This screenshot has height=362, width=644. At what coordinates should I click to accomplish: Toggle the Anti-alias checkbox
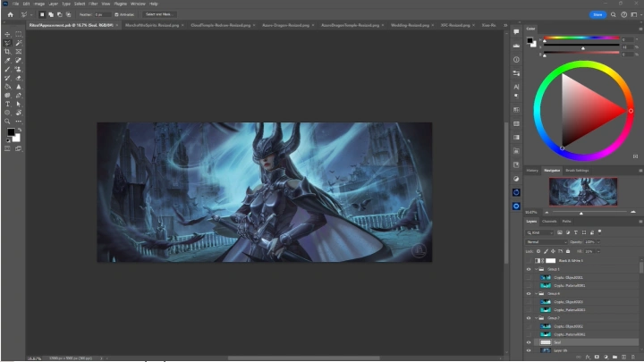click(x=116, y=15)
